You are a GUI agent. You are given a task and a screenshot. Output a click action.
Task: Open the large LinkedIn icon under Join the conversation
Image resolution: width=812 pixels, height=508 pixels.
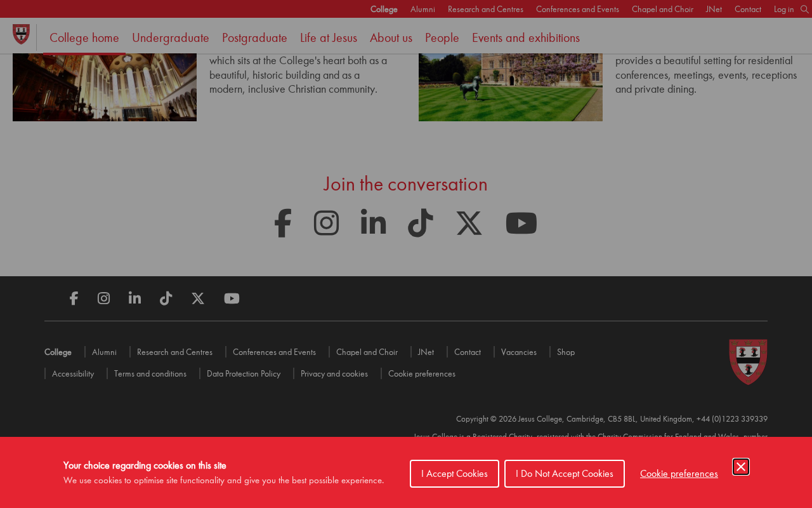point(373,222)
